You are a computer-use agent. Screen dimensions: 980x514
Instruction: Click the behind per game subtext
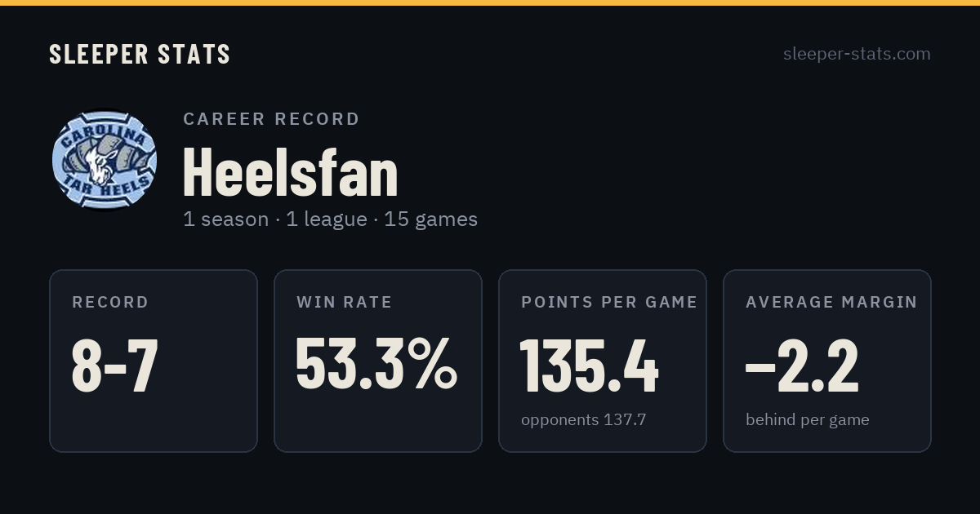(x=808, y=420)
